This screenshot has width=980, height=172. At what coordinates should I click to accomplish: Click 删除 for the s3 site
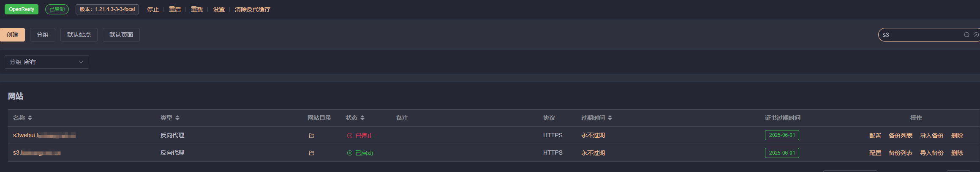[957, 153]
